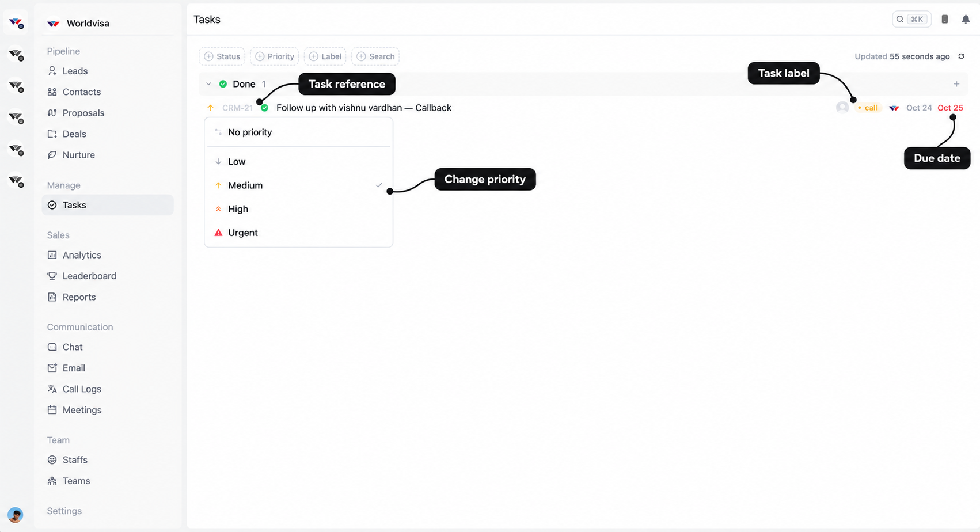This screenshot has width=980, height=532.
Task: Click the call label tag
Action: 868,108
